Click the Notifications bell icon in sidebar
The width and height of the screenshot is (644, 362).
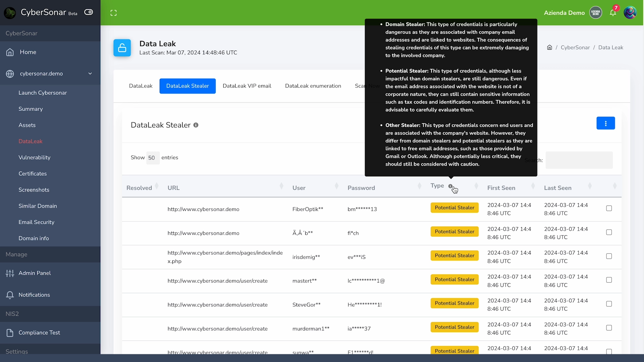10,295
